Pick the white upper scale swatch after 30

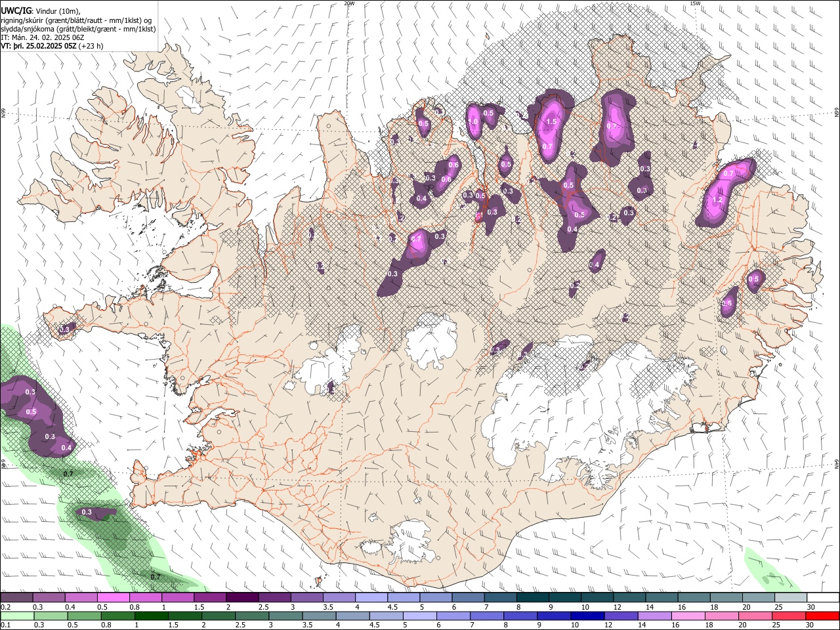pos(824,597)
